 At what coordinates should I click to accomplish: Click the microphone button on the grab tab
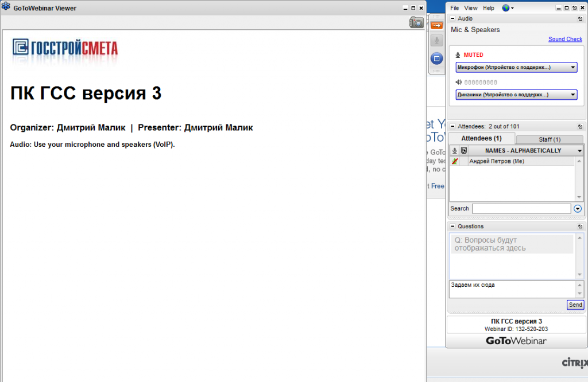click(436, 40)
